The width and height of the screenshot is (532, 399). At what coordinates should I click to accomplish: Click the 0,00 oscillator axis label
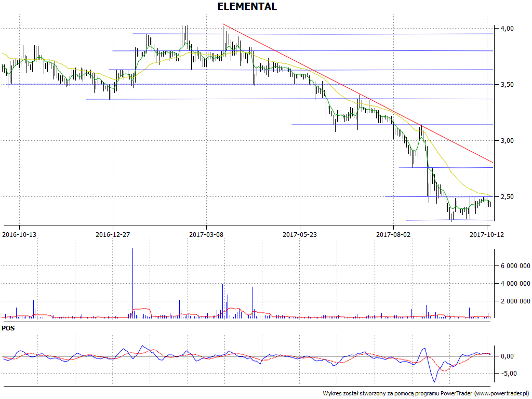(507, 356)
